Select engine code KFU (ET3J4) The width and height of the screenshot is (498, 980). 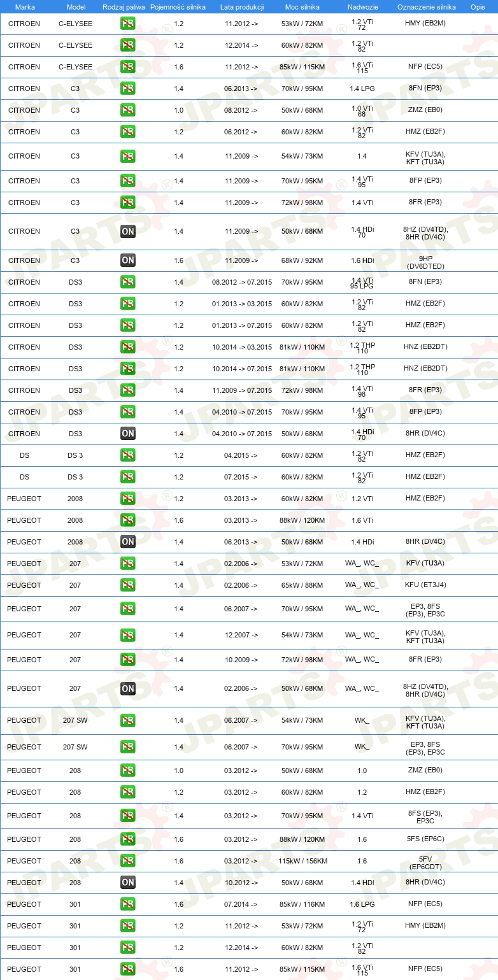(425, 585)
